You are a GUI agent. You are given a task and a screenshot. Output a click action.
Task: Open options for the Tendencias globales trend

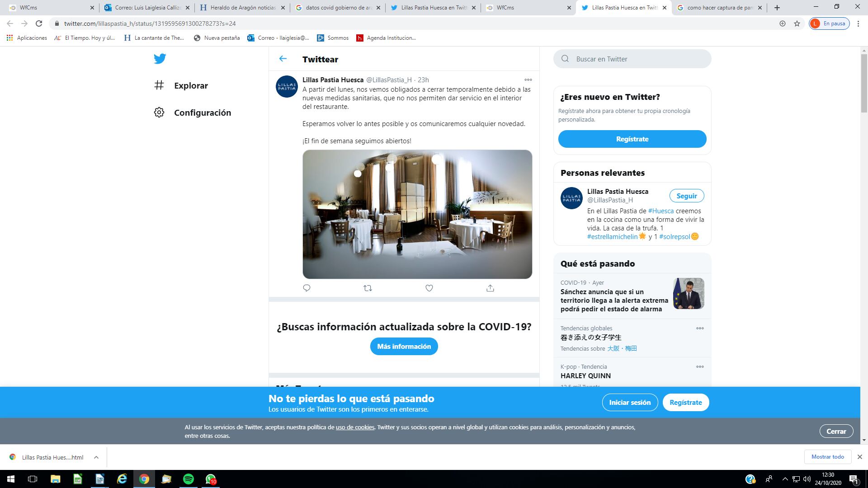tap(700, 328)
